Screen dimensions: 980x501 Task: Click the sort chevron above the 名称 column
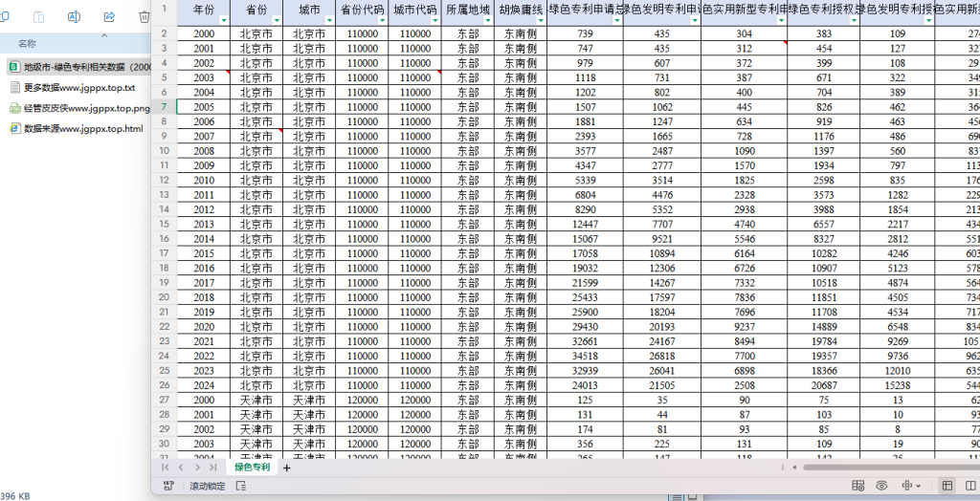coord(103,35)
